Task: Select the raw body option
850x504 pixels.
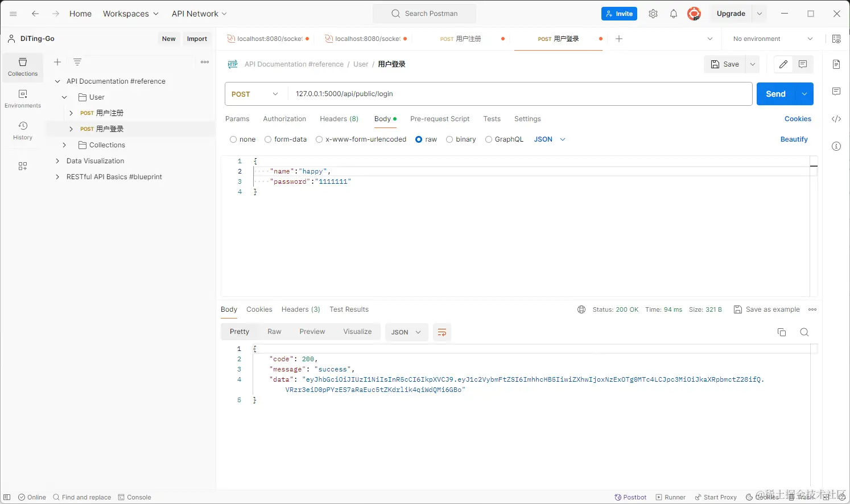Action: tap(419, 139)
